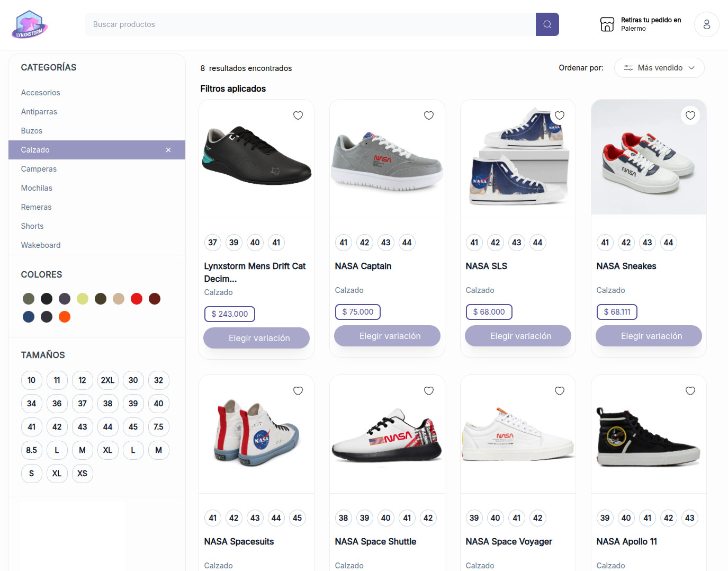
Task: Open the Más vendido sort dropdown
Action: tap(659, 68)
